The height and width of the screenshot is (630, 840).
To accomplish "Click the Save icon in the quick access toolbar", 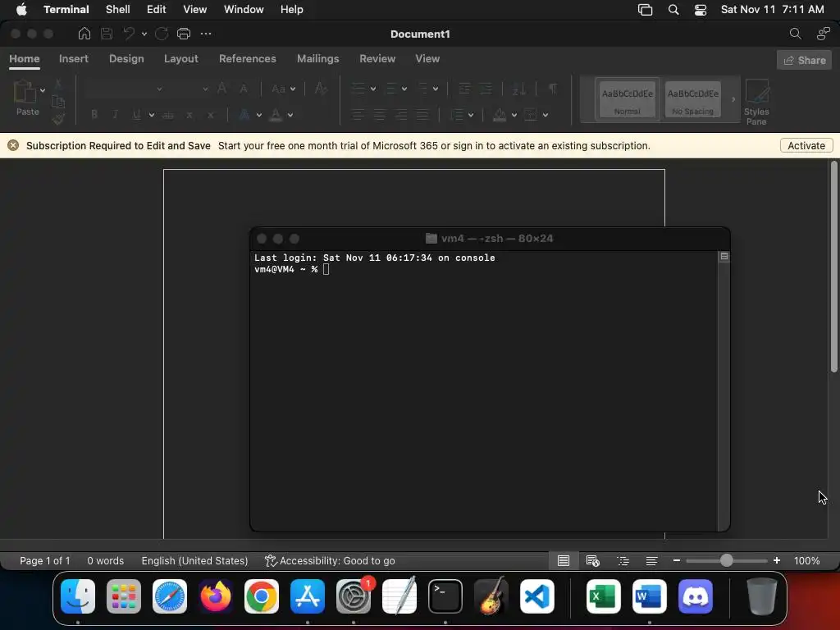I will (107, 34).
